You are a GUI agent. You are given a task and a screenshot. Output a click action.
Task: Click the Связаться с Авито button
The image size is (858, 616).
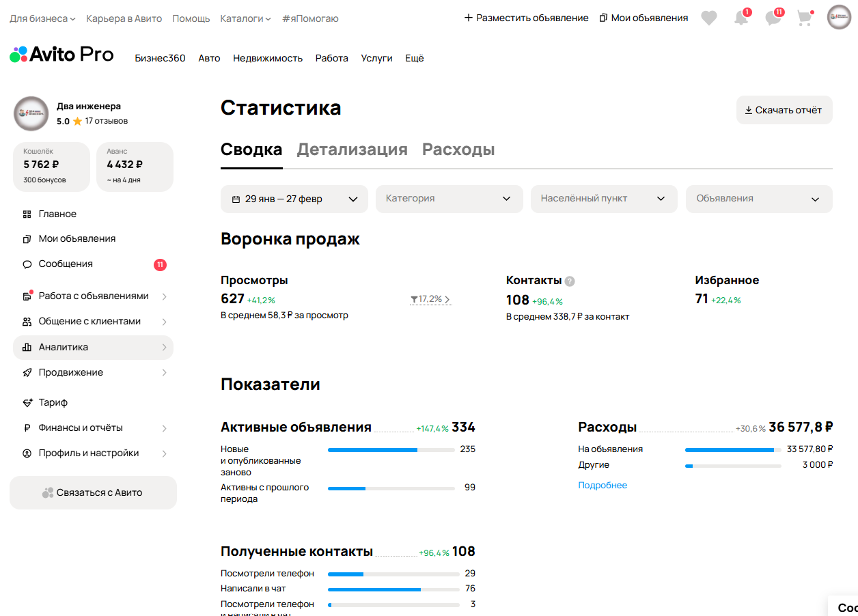point(93,492)
